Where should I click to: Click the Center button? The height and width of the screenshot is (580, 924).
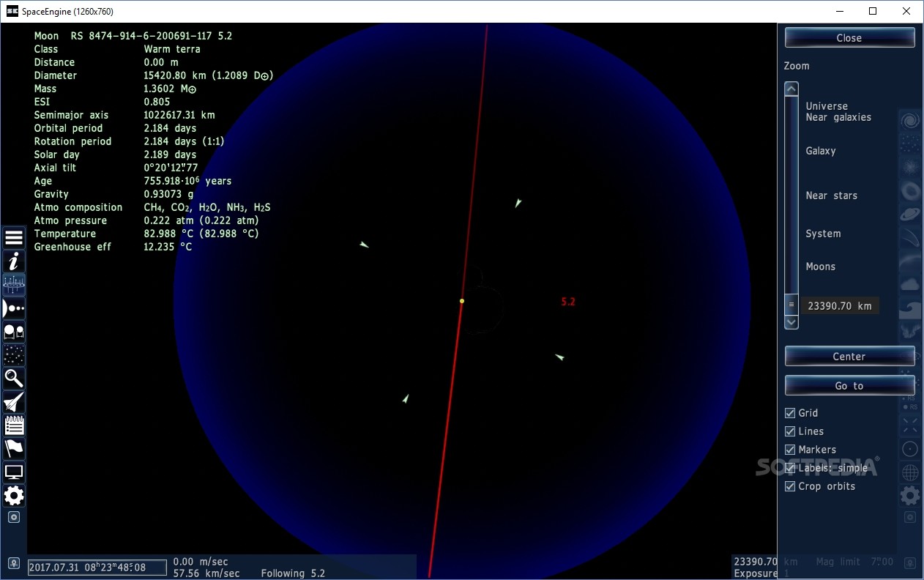pyautogui.click(x=849, y=357)
